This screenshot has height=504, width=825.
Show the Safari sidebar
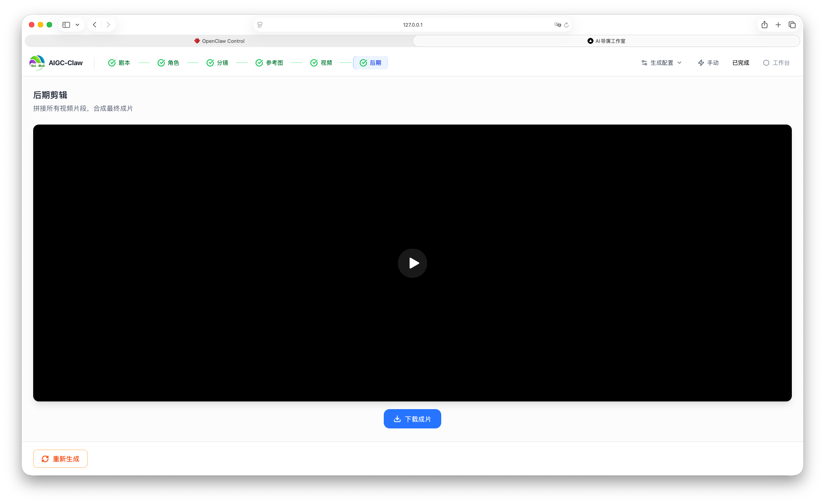click(x=66, y=25)
